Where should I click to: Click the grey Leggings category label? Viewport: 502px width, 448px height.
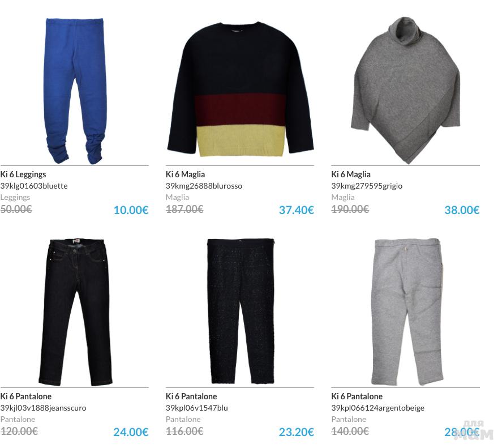click(x=15, y=198)
